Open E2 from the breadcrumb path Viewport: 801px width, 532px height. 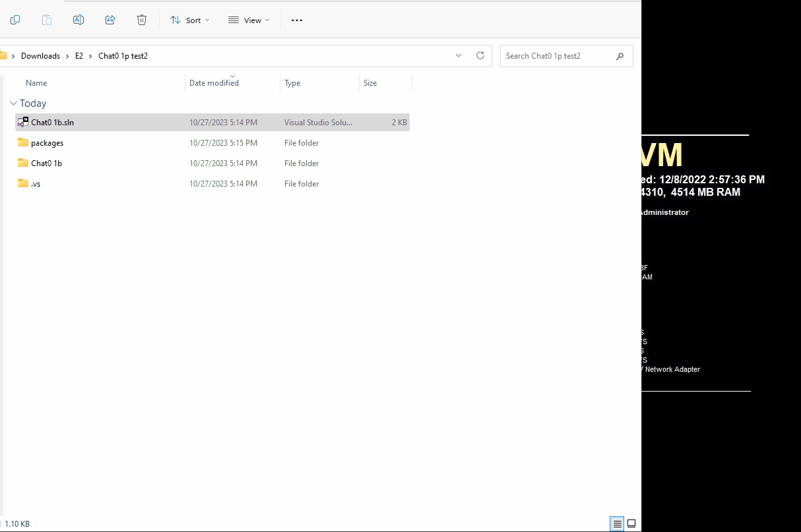pyautogui.click(x=79, y=56)
